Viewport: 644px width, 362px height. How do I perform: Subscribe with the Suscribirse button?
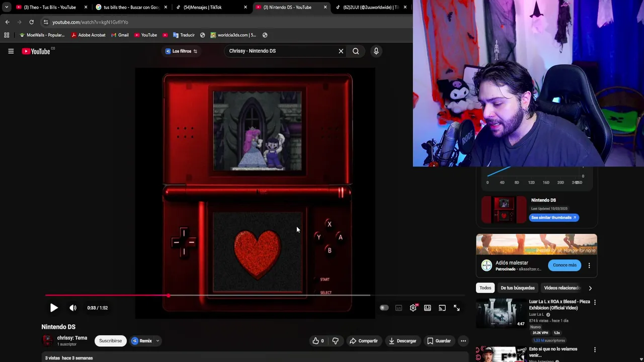(110, 341)
